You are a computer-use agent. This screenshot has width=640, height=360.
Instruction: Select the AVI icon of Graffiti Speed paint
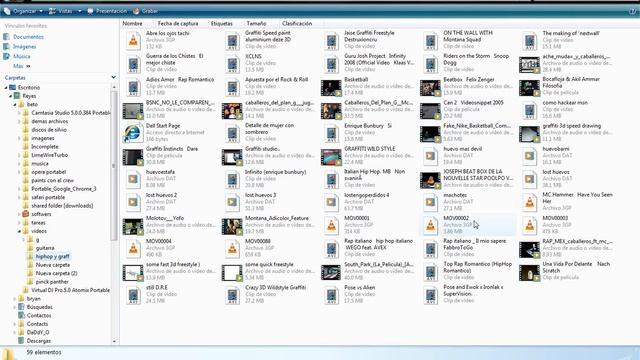coord(233,41)
